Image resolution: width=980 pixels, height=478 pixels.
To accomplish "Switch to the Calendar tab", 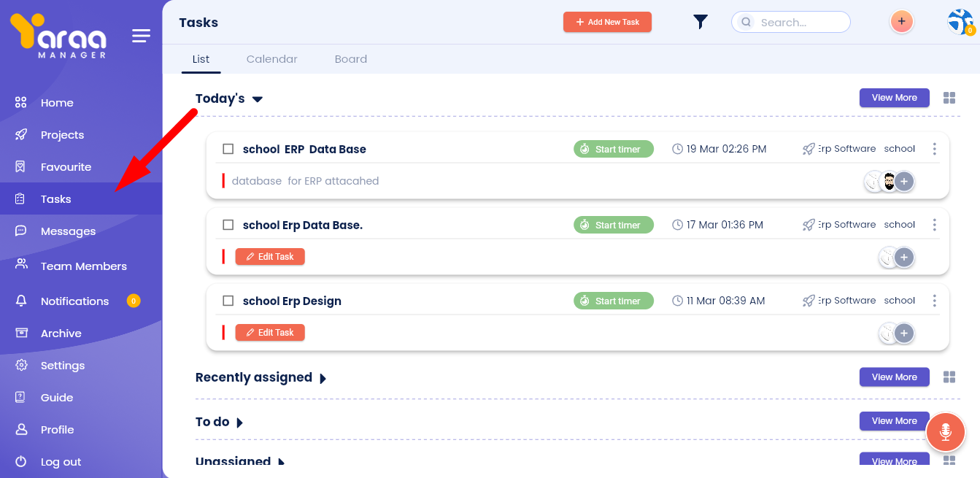I will [271, 59].
